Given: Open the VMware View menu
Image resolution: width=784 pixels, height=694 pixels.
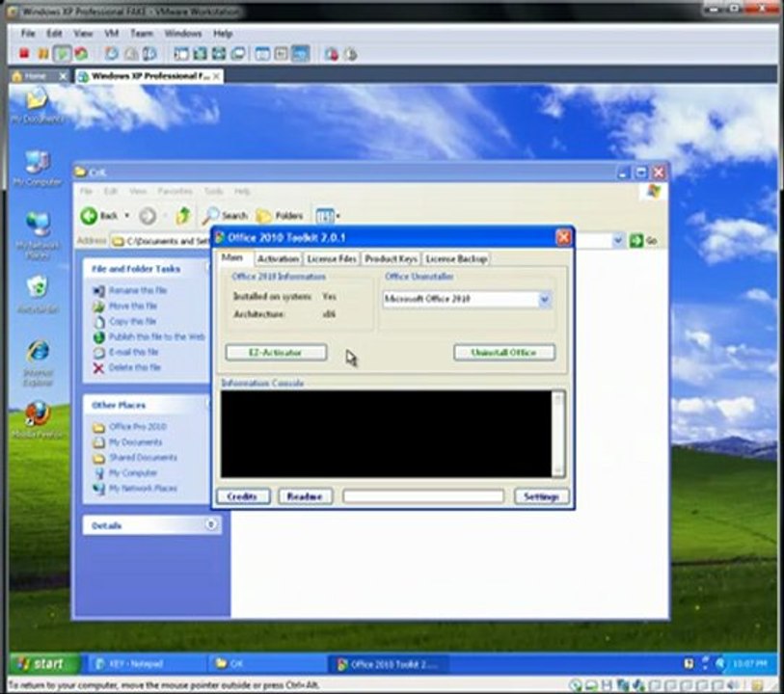Looking at the screenshot, I should coord(83,34).
